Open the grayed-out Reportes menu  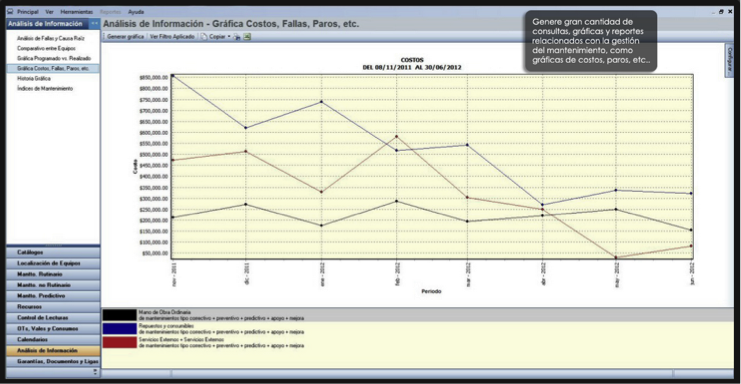pos(111,12)
